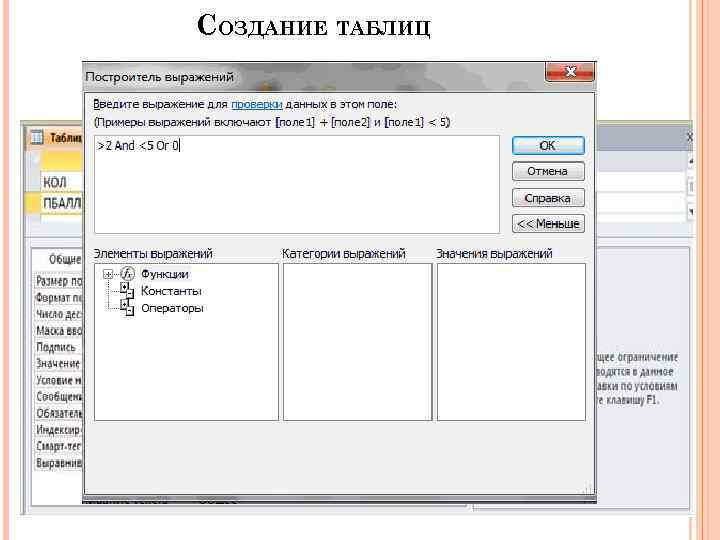Click Формат поля property in background
Viewport: 720px width, 540px height.
pos(58,298)
